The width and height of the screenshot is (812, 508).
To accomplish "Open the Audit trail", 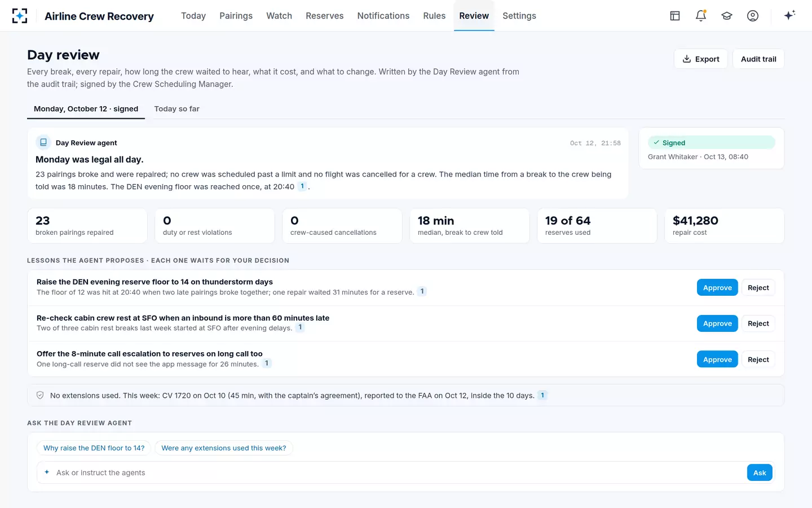I will [x=758, y=59].
